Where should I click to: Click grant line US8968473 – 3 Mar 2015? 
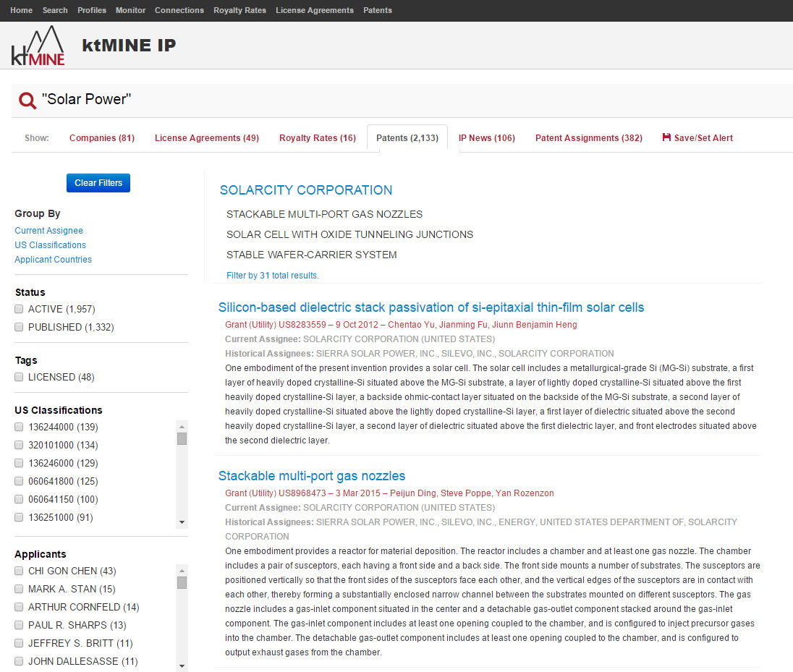[x=389, y=493]
